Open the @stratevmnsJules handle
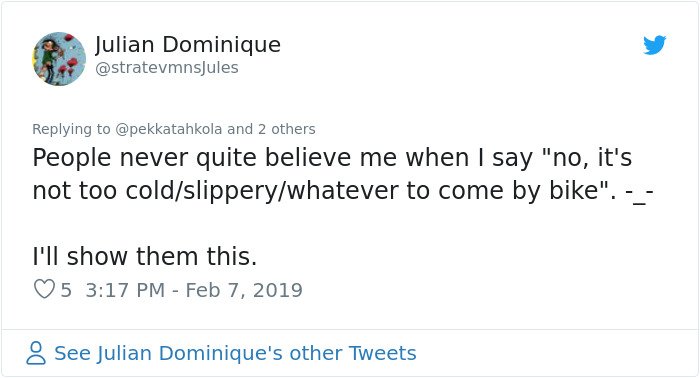Screen dimensions: 700x378 pyautogui.click(x=167, y=68)
